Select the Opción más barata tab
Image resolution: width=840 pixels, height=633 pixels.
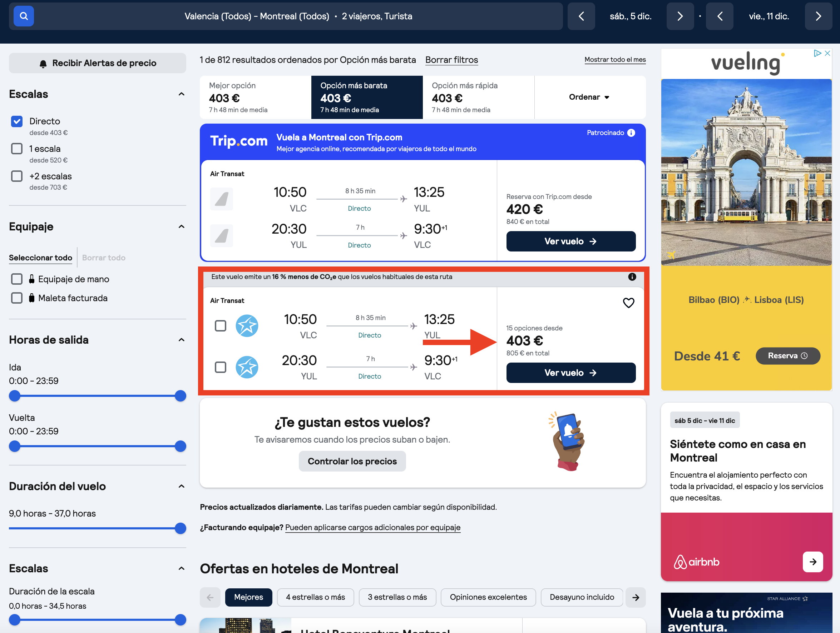[367, 97]
